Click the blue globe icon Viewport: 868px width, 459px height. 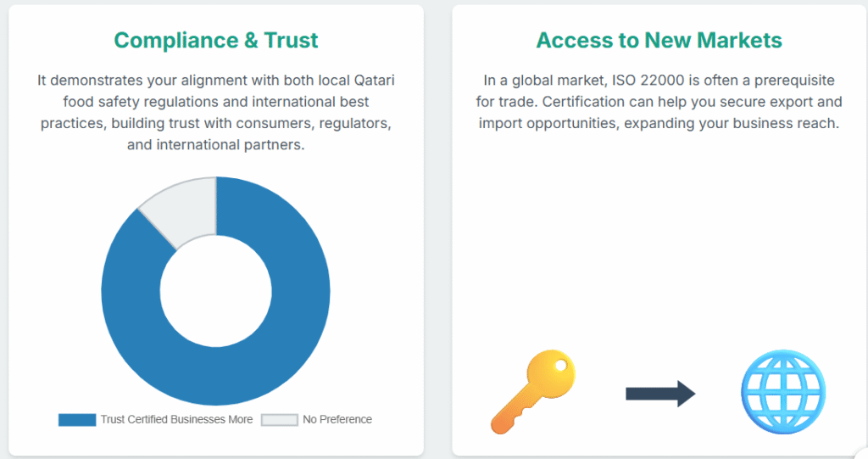[782, 392]
